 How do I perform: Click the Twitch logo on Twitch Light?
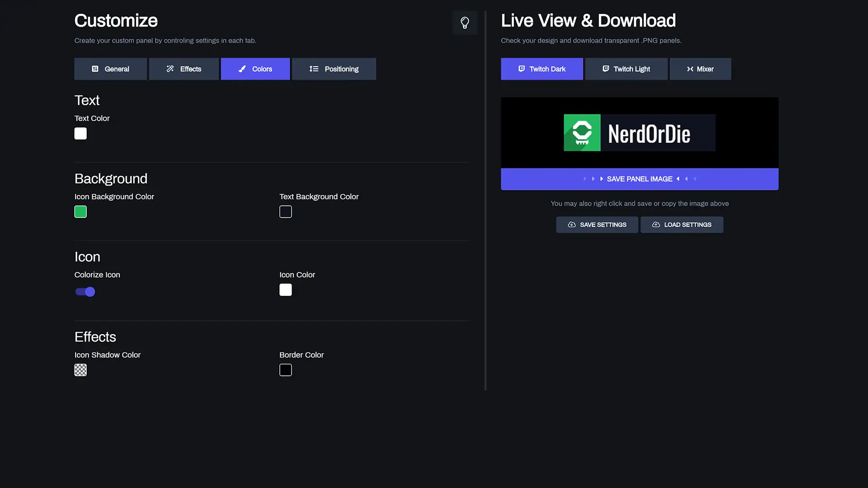(606, 69)
